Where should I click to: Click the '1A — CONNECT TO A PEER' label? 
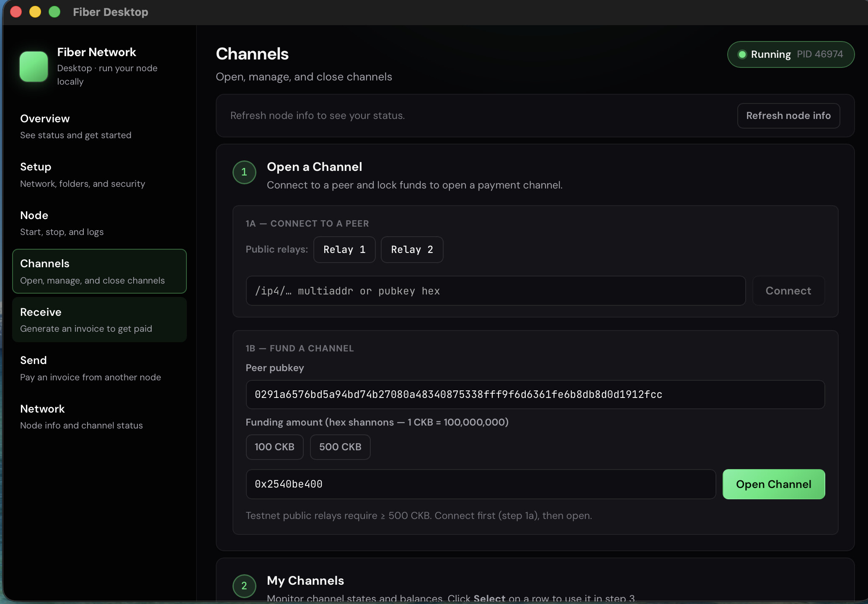point(307,224)
